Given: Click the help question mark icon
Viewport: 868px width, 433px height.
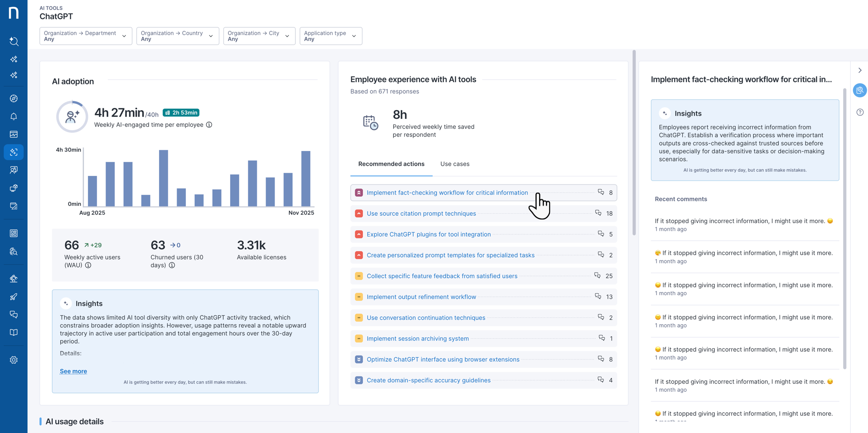Looking at the screenshot, I should click(860, 112).
